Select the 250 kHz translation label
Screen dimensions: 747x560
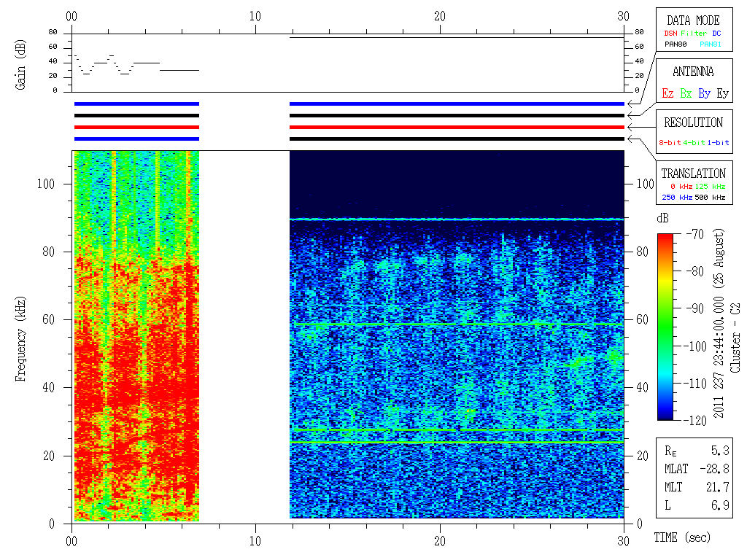pyautogui.click(x=676, y=198)
